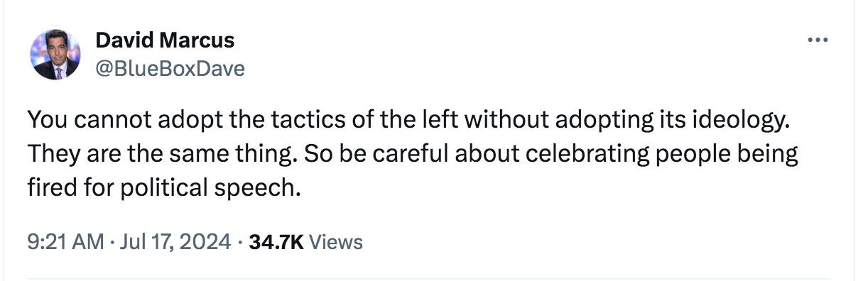
Task: Click David Marcus's profile avatar
Action: (55, 55)
